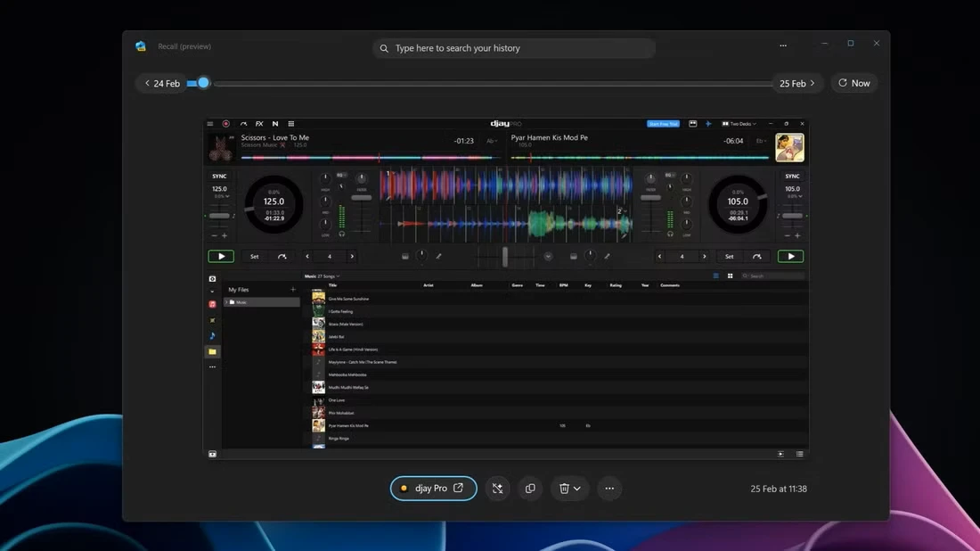Toggle the left deck headphone cue
This screenshot has height=551, width=980.
point(342,234)
